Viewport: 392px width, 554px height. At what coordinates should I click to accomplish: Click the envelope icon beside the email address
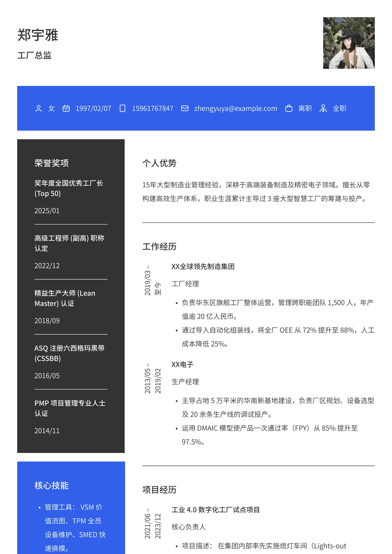click(185, 108)
